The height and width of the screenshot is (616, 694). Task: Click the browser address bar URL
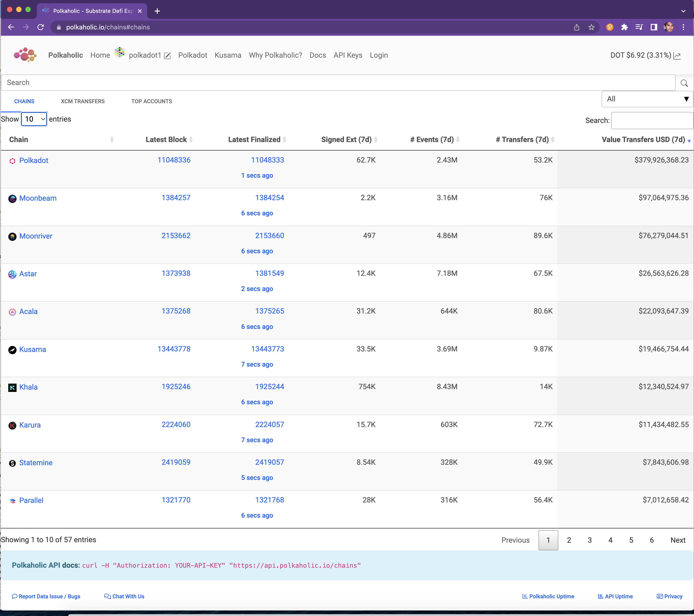[x=108, y=27]
